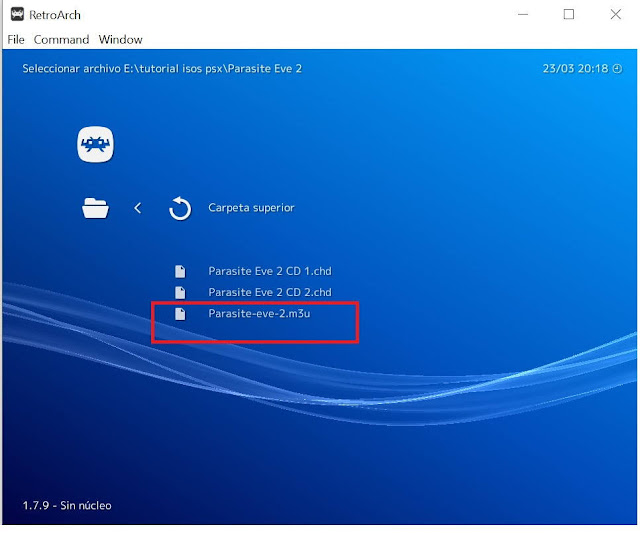Select Parasite Eve 2 CD 2.chd file

pos(269,292)
